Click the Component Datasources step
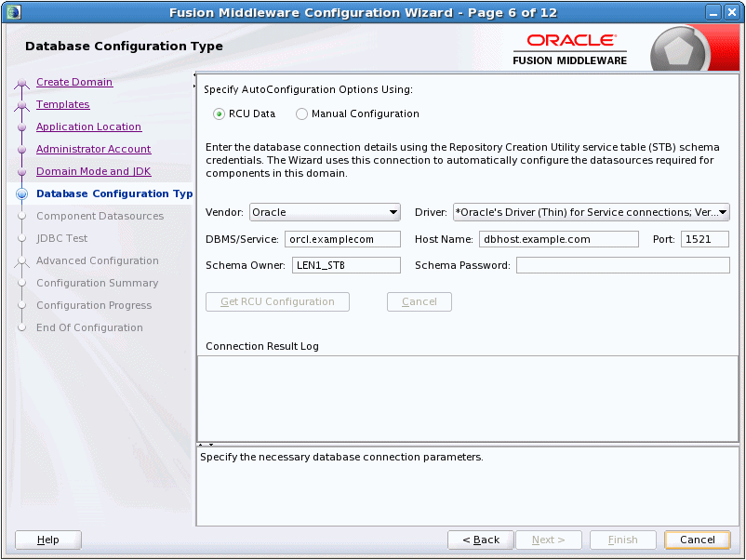Viewport: 746px width, 560px height. click(100, 216)
